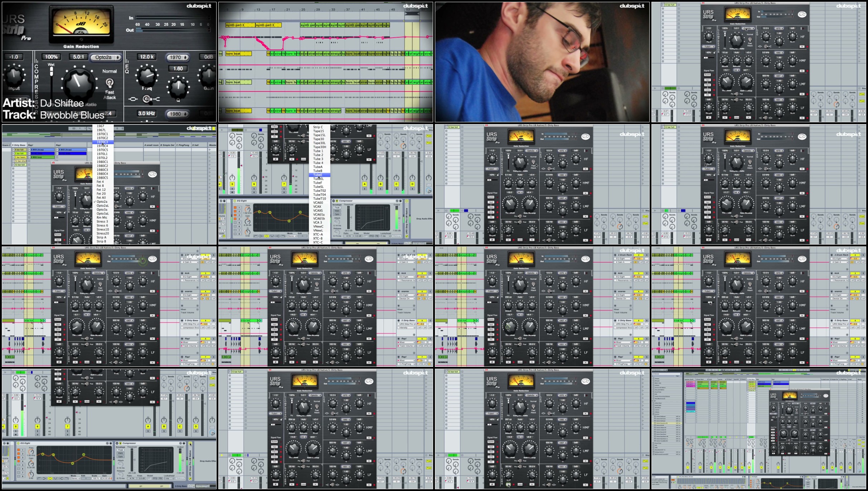Viewport: 868px width, 491px height.
Task: Enable EQ Eight band 5 beside the TubeE list
Action: coord(235,222)
